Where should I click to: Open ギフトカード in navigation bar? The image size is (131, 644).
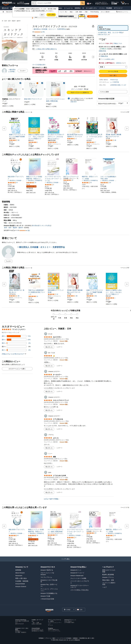coord(118,8)
